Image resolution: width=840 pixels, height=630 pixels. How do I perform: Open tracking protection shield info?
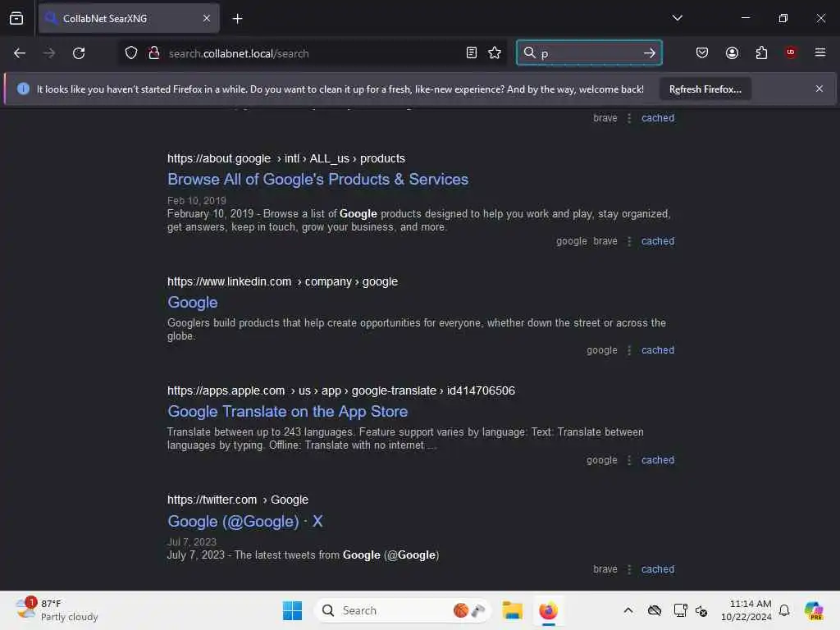(x=131, y=53)
